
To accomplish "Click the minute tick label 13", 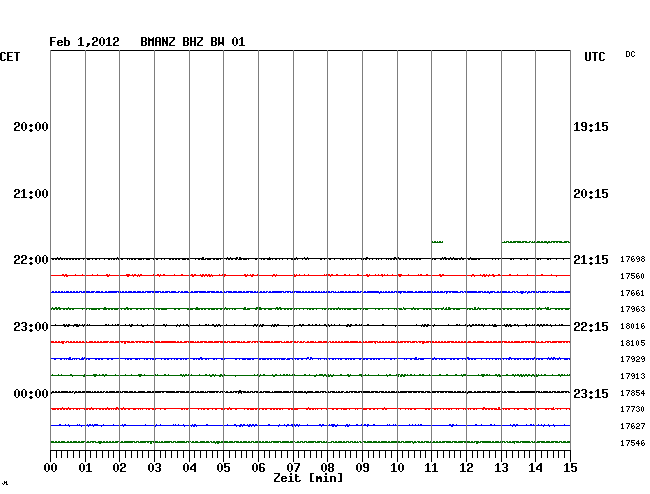I will tap(501, 468).
